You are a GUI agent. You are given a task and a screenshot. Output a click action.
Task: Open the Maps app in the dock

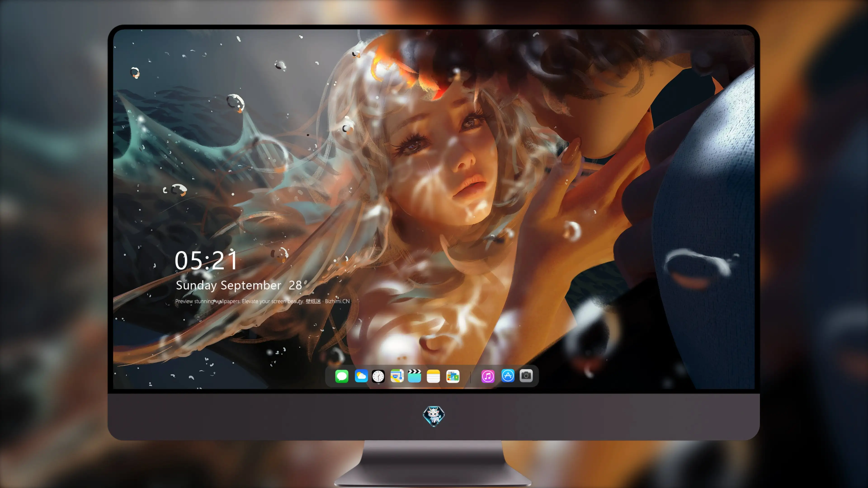pyautogui.click(x=397, y=376)
